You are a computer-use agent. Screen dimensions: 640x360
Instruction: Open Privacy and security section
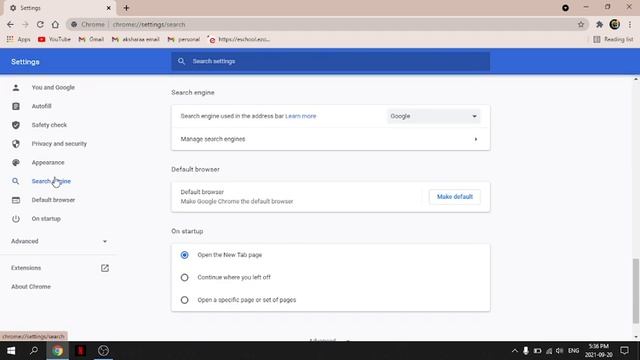tap(59, 144)
